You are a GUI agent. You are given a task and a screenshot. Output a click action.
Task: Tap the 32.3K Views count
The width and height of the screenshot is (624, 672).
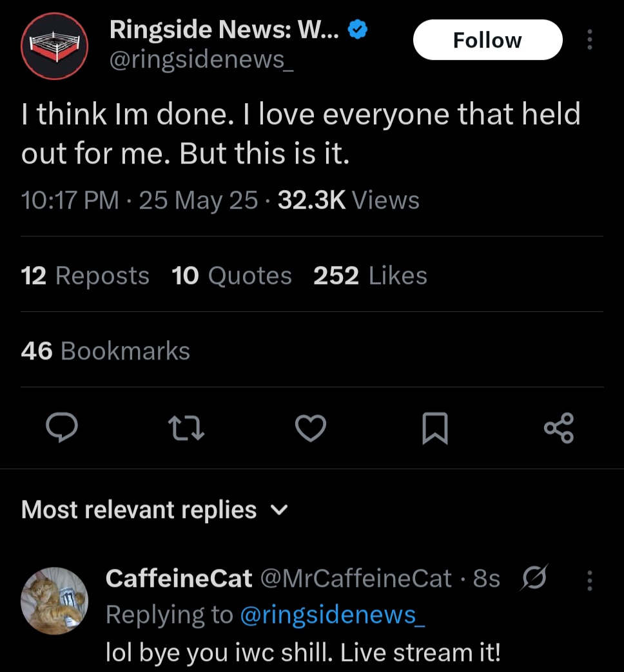point(348,200)
